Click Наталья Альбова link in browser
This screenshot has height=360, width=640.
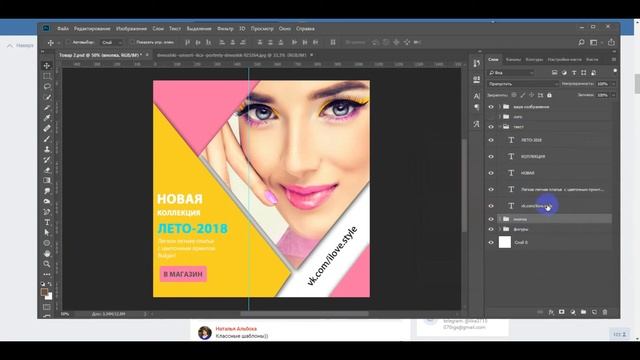coord(236,329)
